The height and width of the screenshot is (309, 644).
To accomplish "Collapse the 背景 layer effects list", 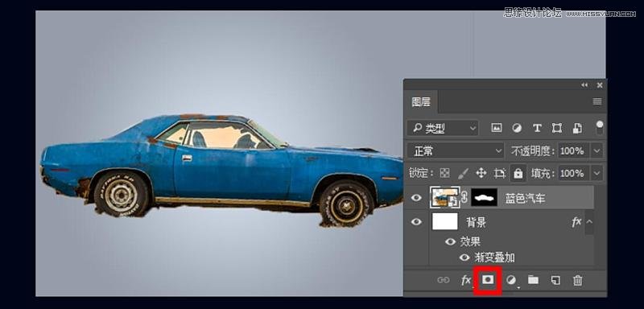I will (589, 222).
